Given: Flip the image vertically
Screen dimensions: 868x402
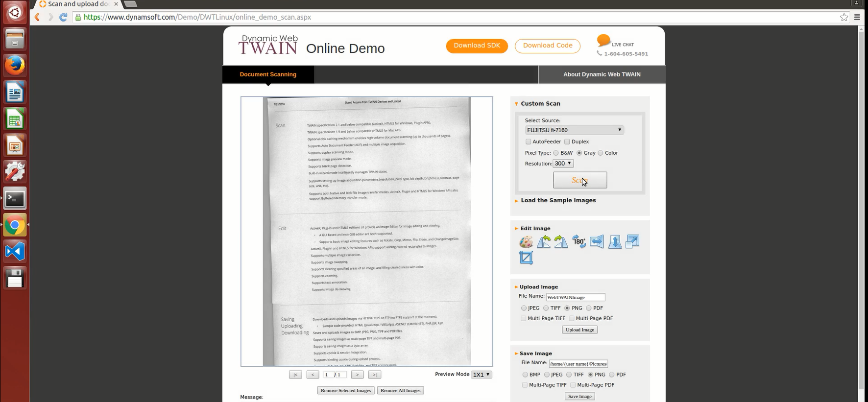Looking at the screenshot, I should tap(615, 242).
